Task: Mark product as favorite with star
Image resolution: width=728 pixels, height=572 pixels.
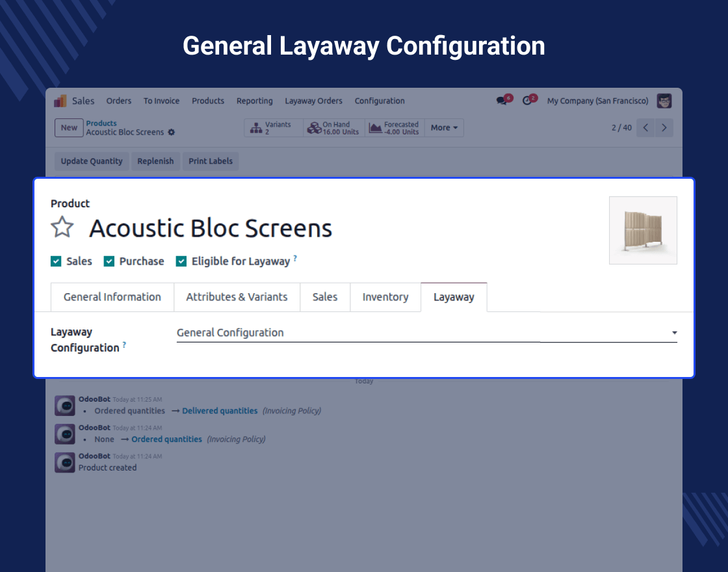Action: click(x=62, y=227)
